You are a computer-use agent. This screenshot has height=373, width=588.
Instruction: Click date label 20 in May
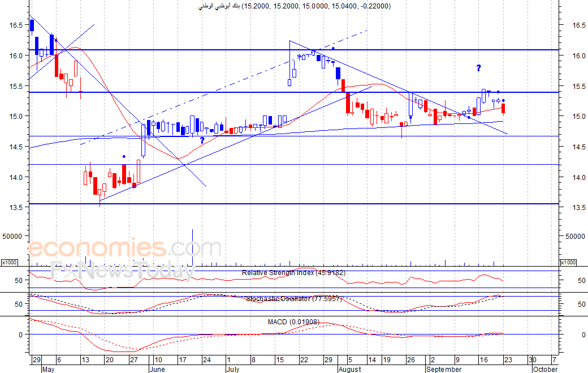click(x=110, y=360)
